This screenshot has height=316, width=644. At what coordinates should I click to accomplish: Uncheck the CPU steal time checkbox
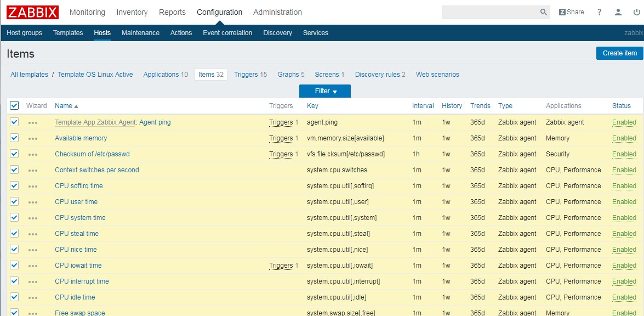coord(14,234)
